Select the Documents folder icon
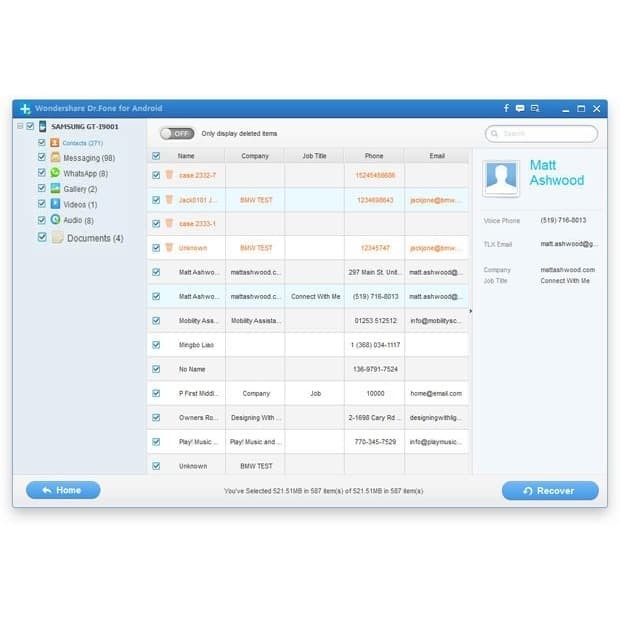The height and width of the screenshot is (620, 620). [x=57, y=237]
